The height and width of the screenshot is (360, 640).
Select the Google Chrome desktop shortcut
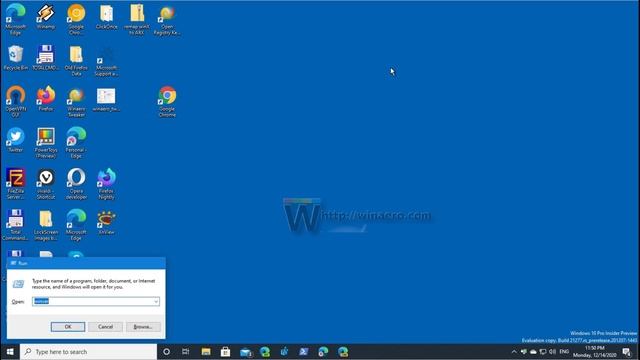(167, 102)
